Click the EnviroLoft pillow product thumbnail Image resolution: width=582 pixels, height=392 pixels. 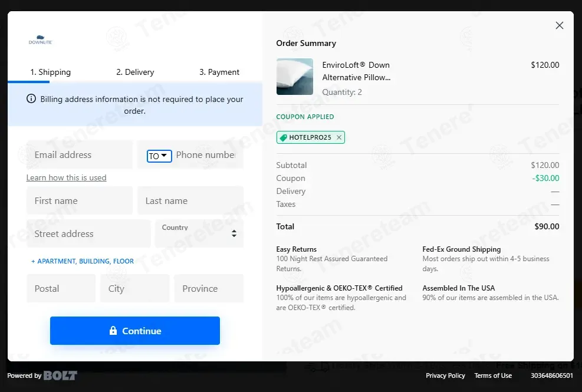[x=295, y=77]
